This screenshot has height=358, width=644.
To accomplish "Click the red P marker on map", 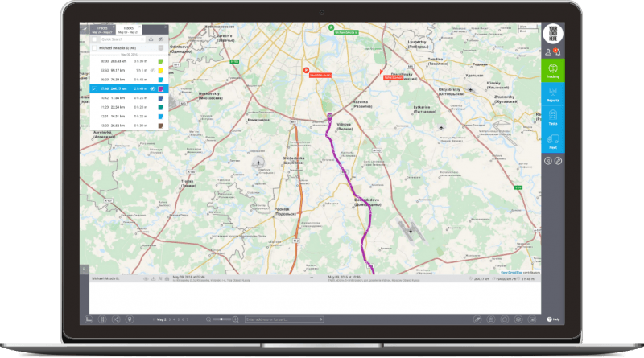I will click(x=306, y=71).
